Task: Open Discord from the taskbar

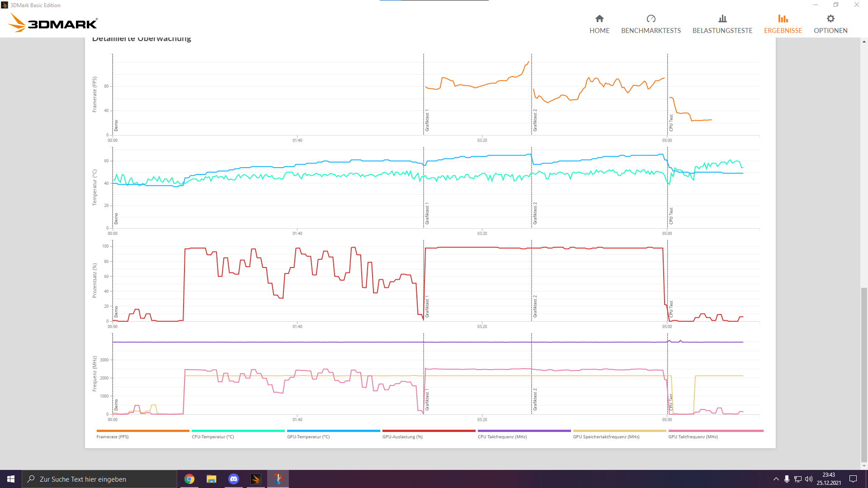Action: (234, 479)
